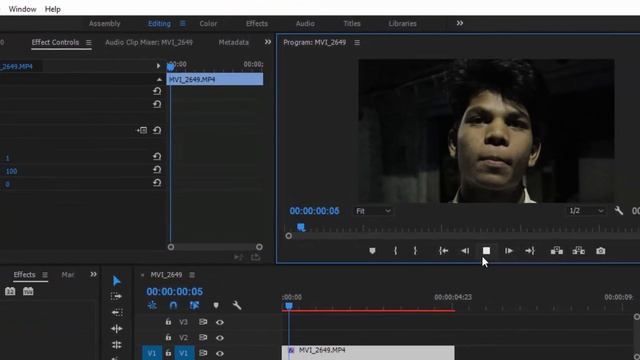Image resolution: width=640 pixels, height=360 pixels.
Task: Toggle Snap magnet in timeline
Action: tap(173, 305)
